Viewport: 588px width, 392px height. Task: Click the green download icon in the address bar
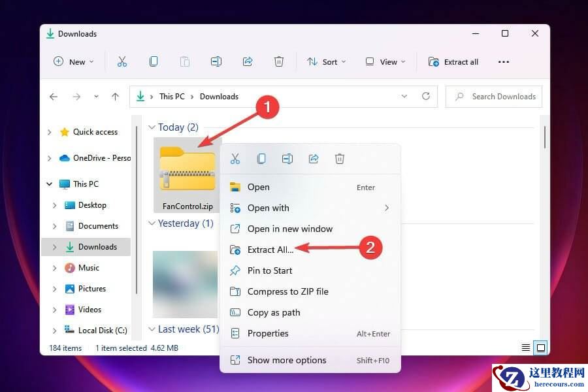tap(140, 97)
